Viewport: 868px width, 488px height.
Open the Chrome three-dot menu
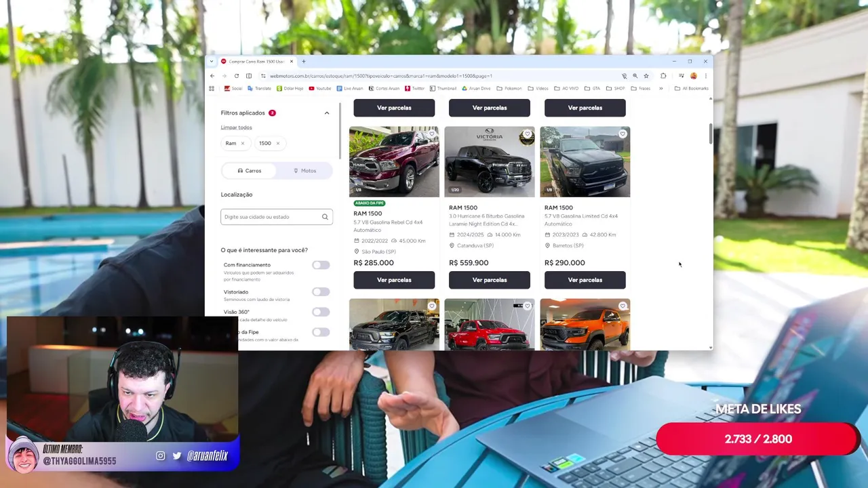(705, 76)
